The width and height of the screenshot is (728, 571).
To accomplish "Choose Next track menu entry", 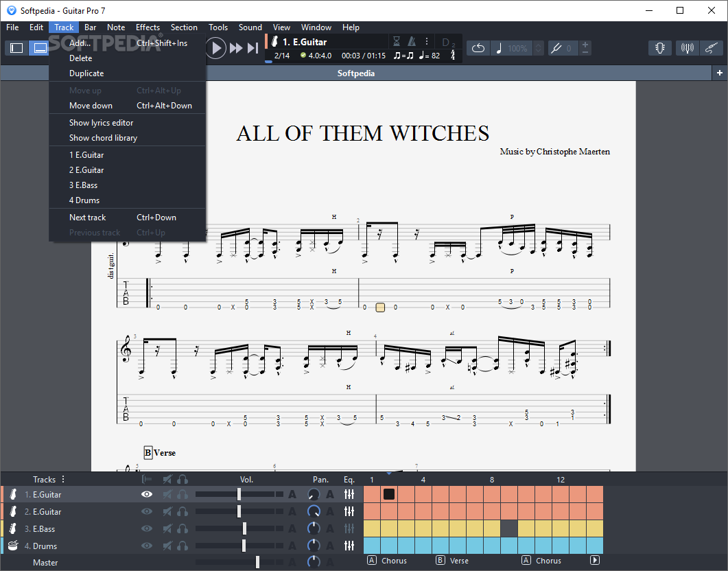I will click(x=127, y=218).
